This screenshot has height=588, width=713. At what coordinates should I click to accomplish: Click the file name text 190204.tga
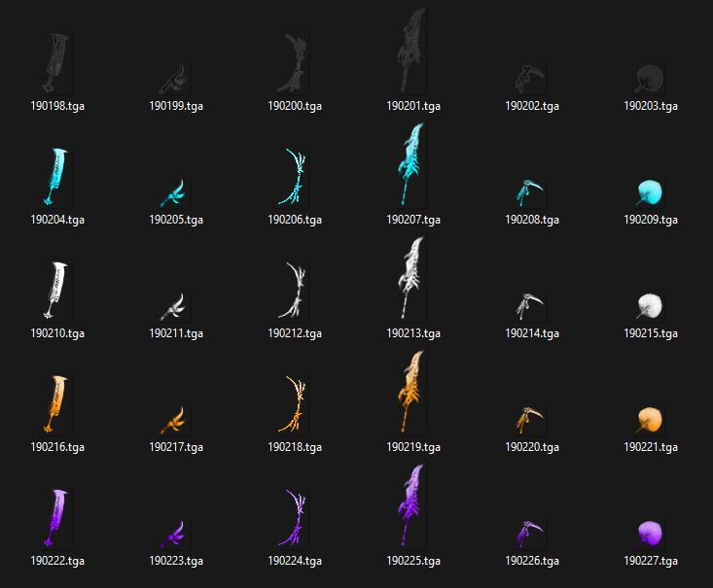coord(57,220)
